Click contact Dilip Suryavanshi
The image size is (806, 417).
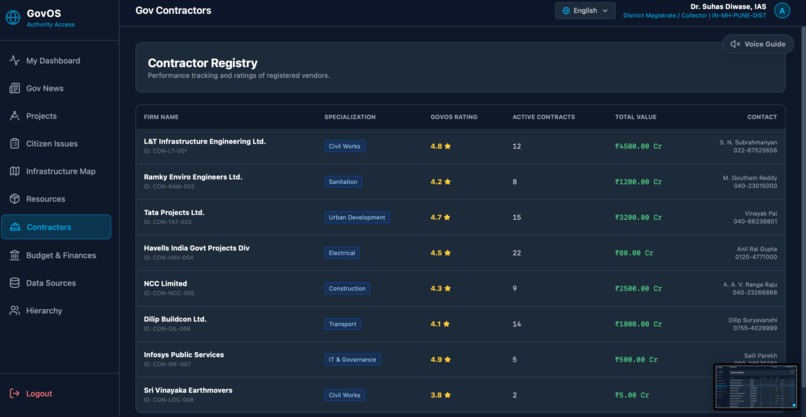753,320
